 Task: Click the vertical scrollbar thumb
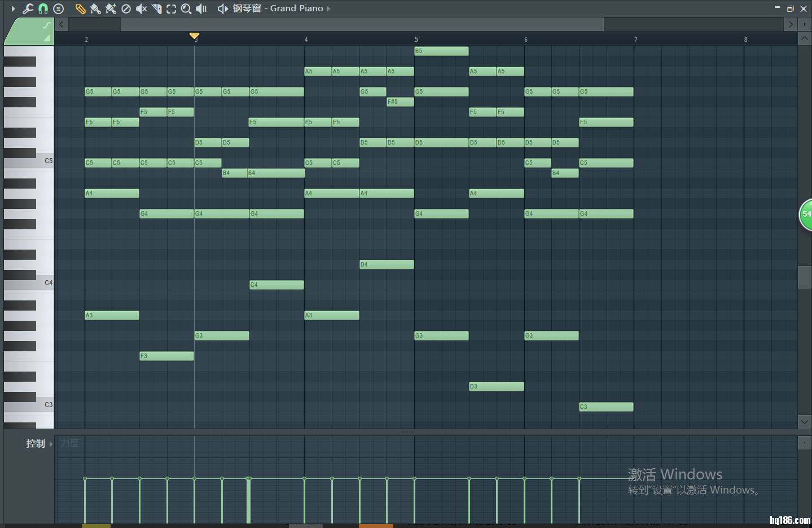pos(805,277)
